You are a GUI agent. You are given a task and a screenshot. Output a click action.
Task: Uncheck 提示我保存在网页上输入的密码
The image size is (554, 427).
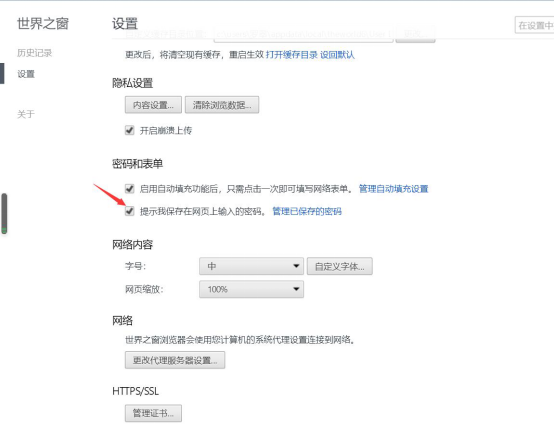click(x=130, y=211)
